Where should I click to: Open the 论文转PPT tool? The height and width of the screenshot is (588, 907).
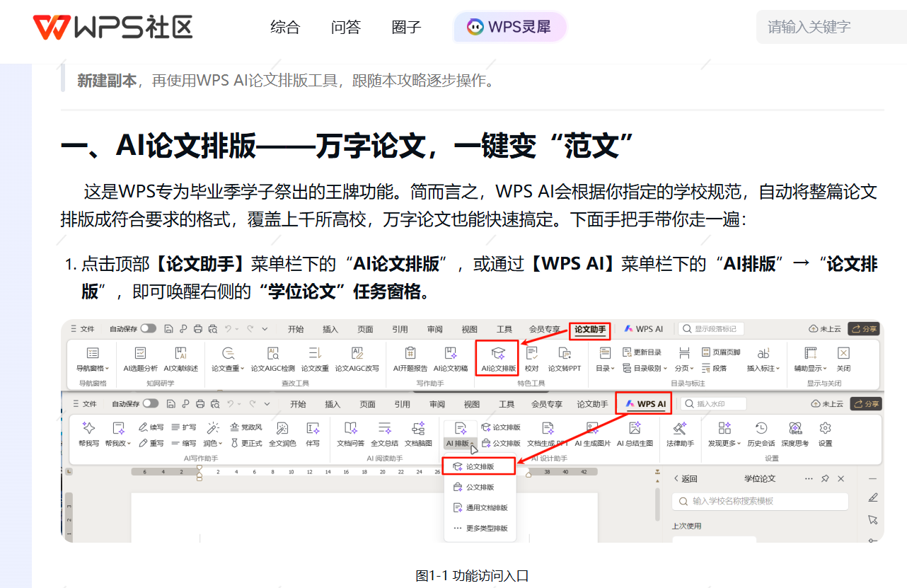tap(564, 359)
